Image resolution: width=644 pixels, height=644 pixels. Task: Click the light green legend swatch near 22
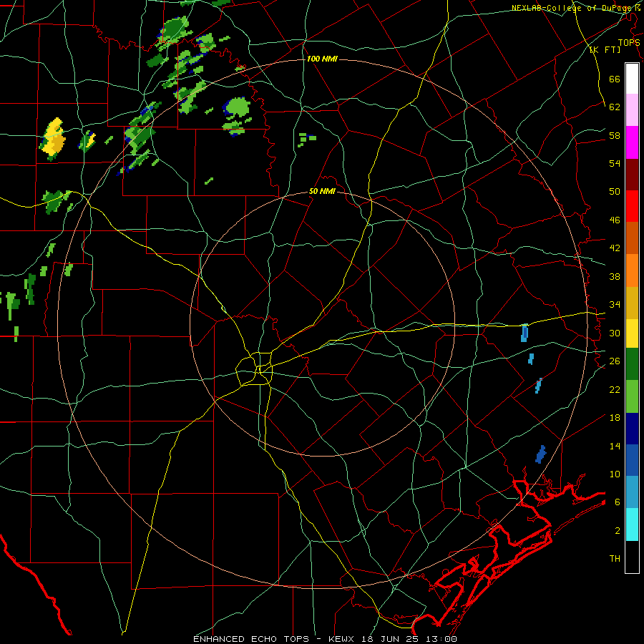coord(632,396)
